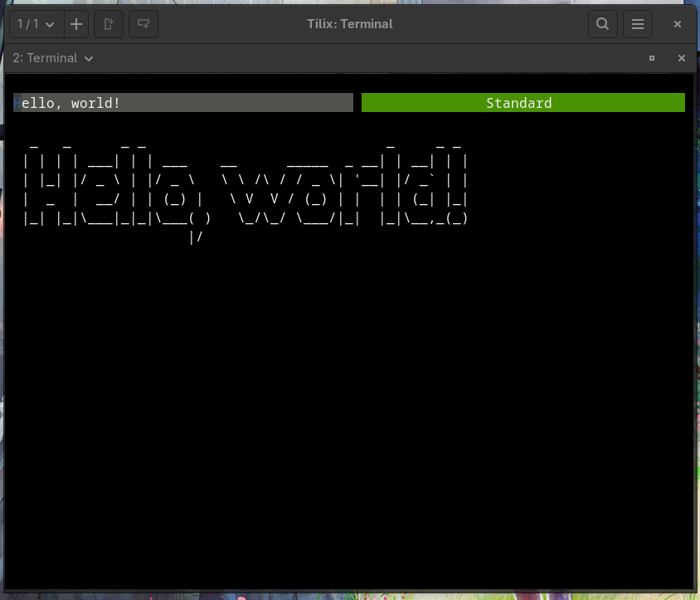Viewport: 700px width, 600px height.
Task: Close the Tilix window
Action: pyautogui.click(x=678, y=24)
